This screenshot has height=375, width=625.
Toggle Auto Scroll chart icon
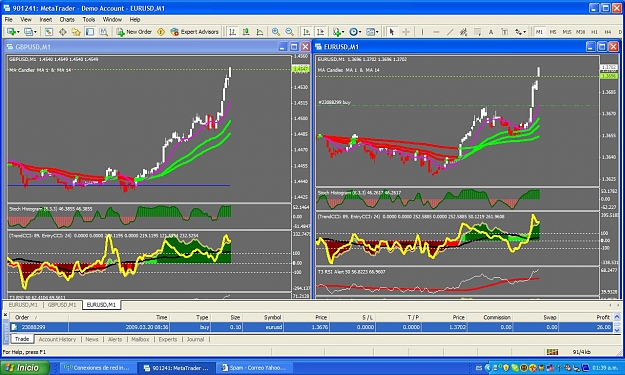(x=306, y=32)
